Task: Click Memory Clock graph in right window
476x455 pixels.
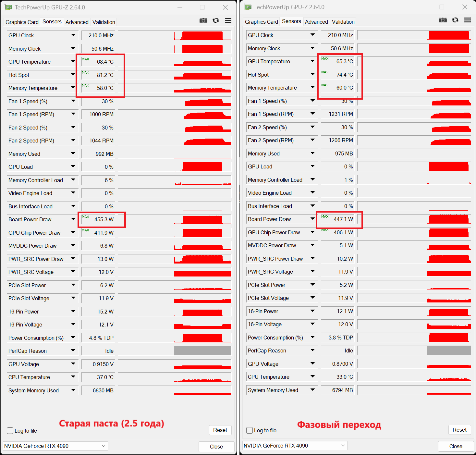Action: [x=414, y=48]
